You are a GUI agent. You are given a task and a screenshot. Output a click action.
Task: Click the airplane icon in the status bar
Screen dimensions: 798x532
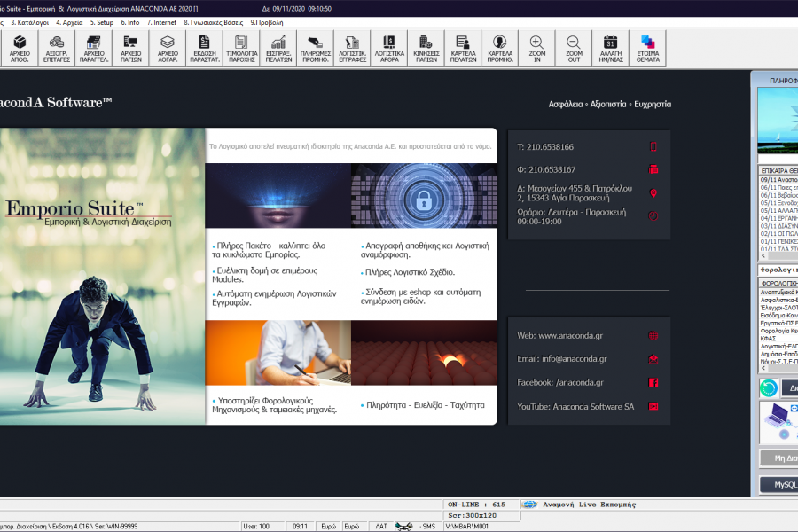click(x=404, y=527)
